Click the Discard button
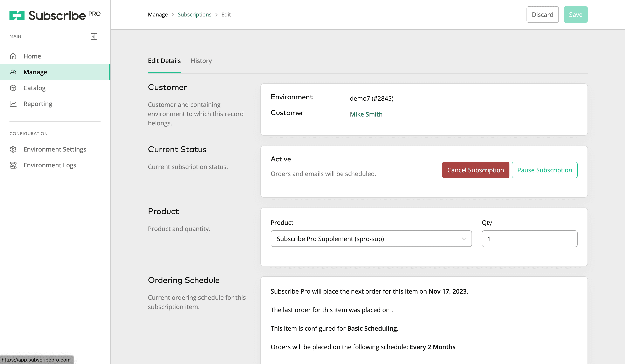625x364 pixels. [542, 14]
